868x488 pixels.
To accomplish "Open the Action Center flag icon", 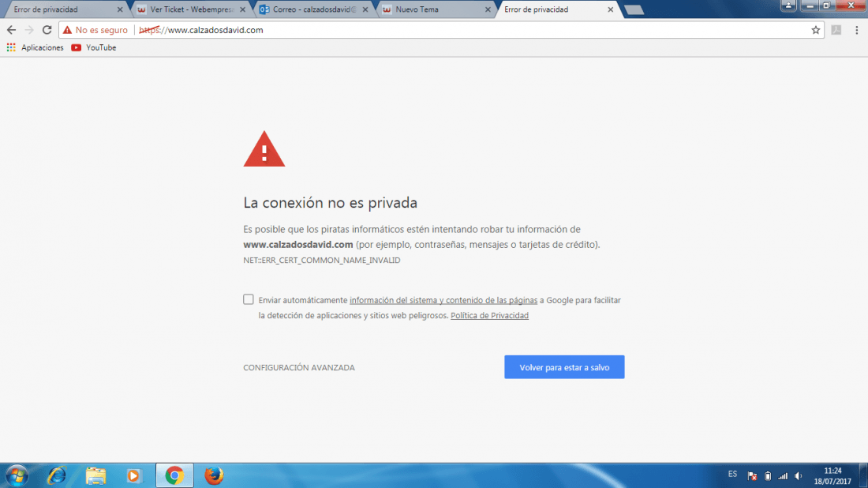I will [x=752, y=476].
